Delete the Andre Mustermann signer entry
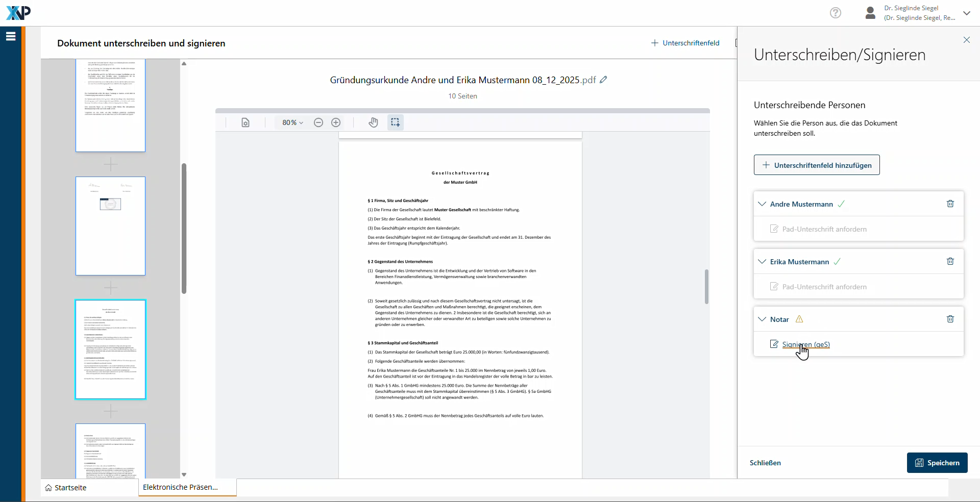Image resolution: width=980 pixels, height=502 pixels. coord(950,204)
